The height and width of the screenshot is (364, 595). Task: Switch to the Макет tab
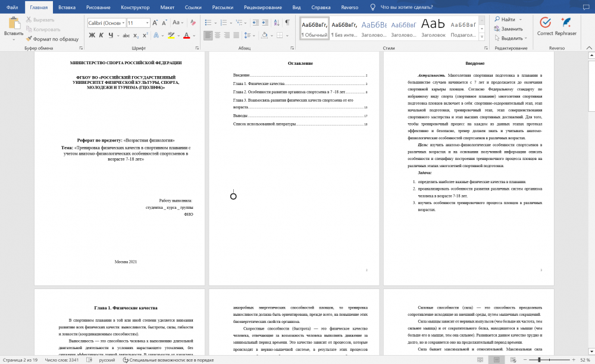tap(167, 7)
